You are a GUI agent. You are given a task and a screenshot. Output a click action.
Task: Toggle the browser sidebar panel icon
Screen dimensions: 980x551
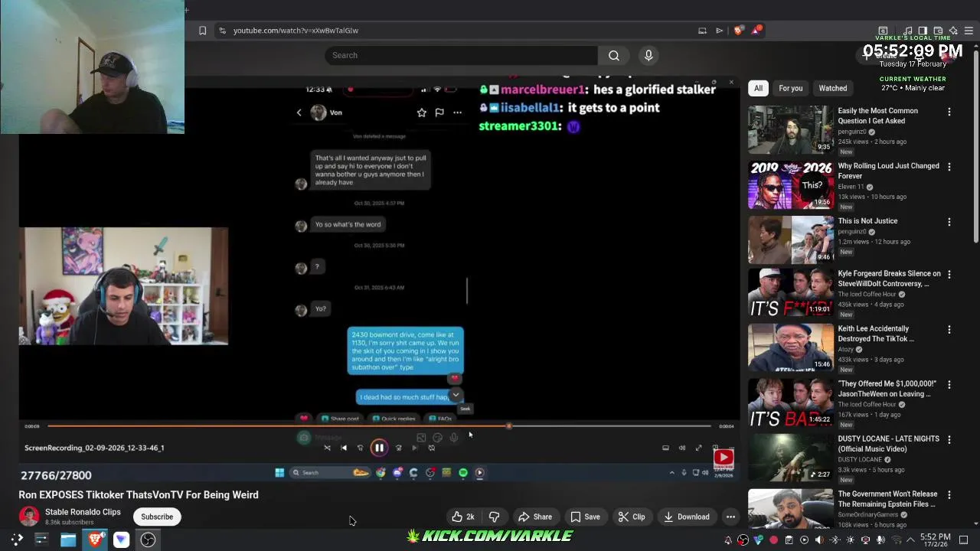coord(923,31)
